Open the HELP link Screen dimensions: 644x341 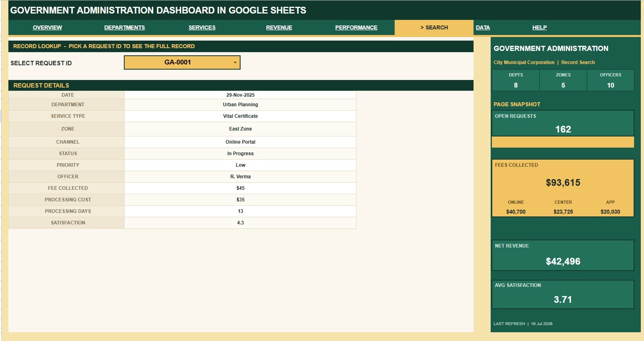pos(539,27)
